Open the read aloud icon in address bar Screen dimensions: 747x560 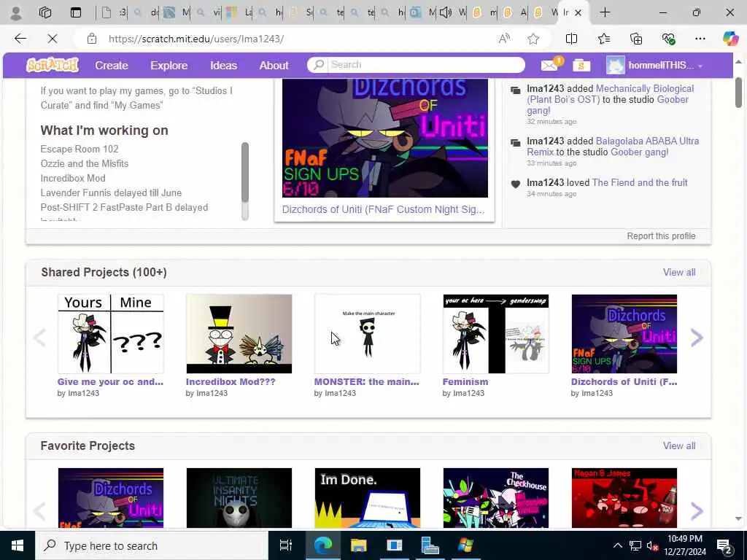[x=504, y=39]
